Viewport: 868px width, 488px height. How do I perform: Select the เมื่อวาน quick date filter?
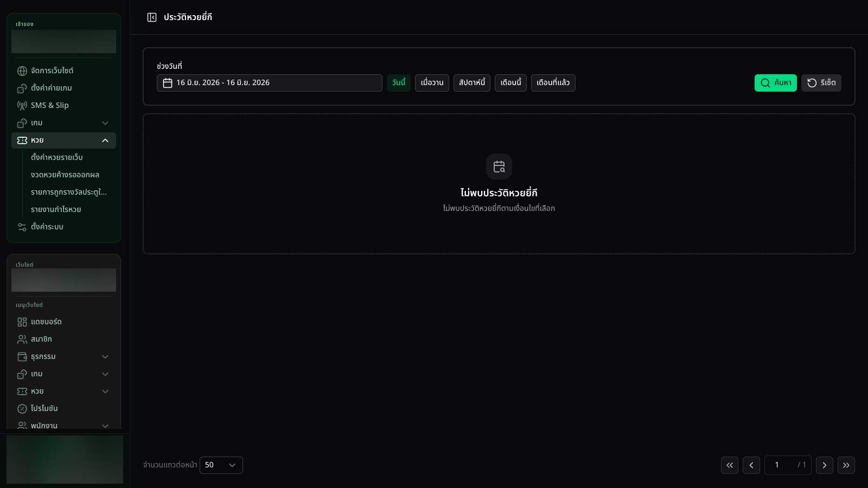[x=432, y=83]
